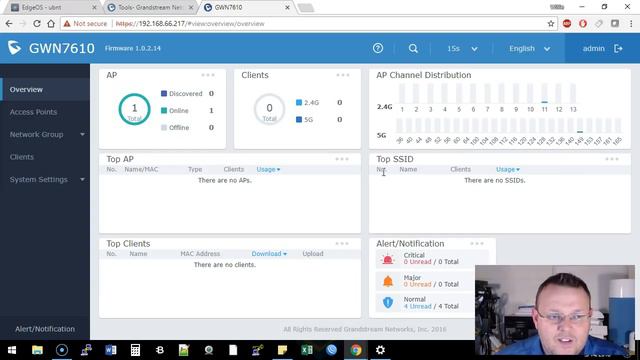The image size is (640, 360).
Task: Click the Not secure warning in address bar
Action: [x=85, y=24]
